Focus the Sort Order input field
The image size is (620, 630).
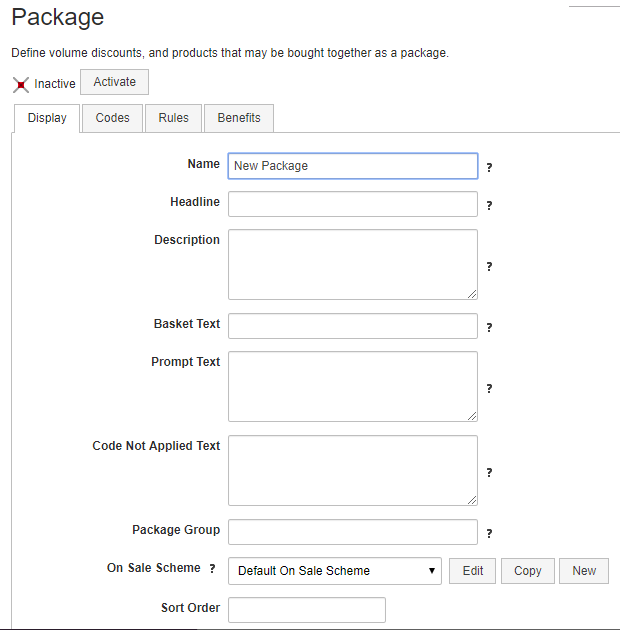coord(306,610)
